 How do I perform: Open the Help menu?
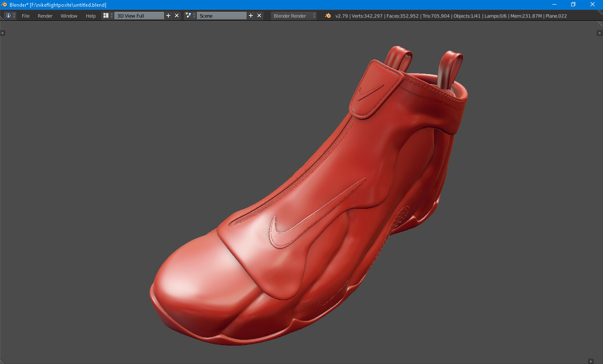coord(90,15)
